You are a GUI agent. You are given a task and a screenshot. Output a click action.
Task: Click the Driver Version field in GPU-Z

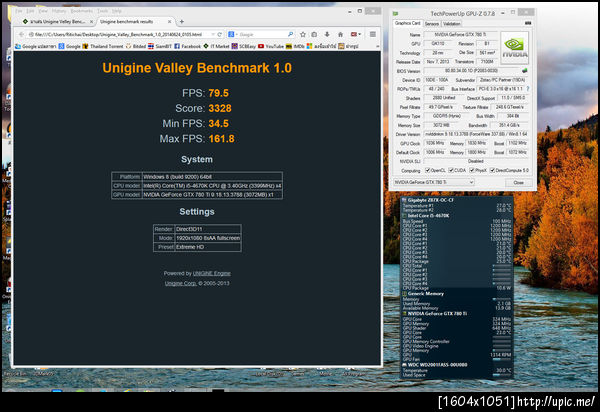pyautogui.click(x=476, y=134)
